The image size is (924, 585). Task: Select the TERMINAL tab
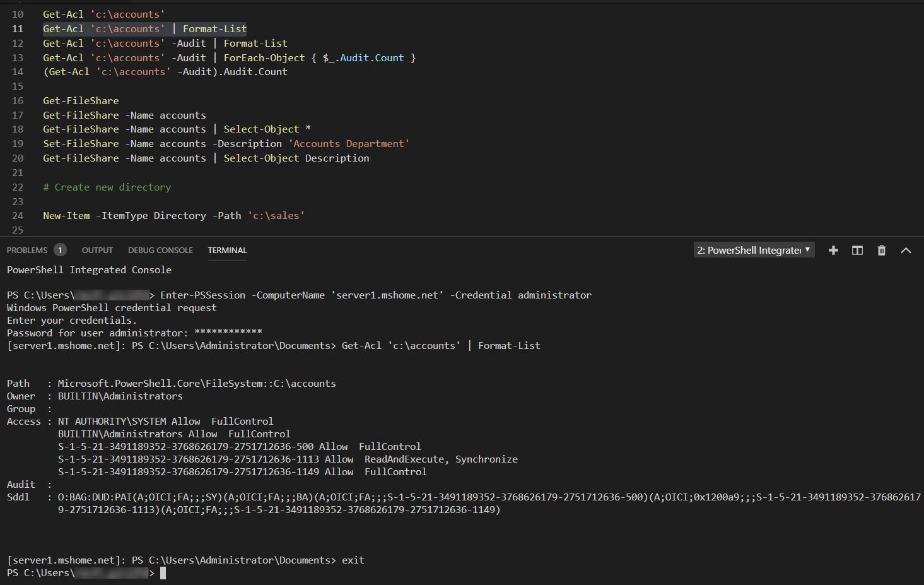coord(227,251)
